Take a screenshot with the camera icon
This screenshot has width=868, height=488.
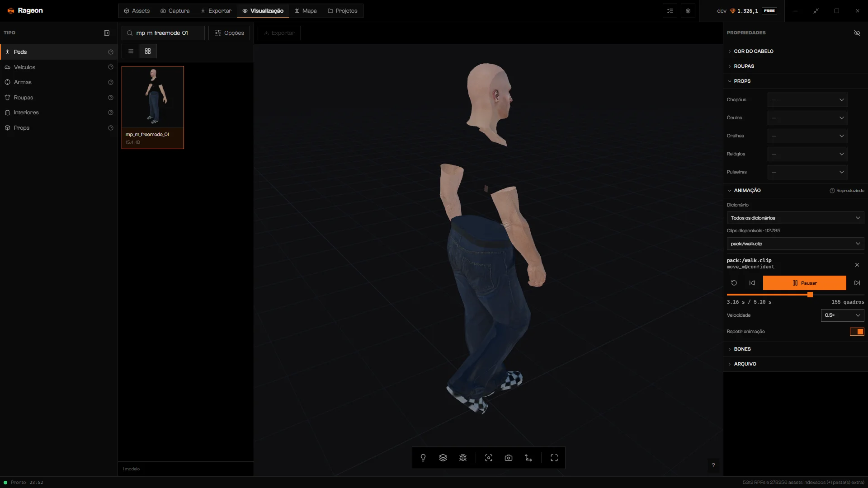pos(509,458)
